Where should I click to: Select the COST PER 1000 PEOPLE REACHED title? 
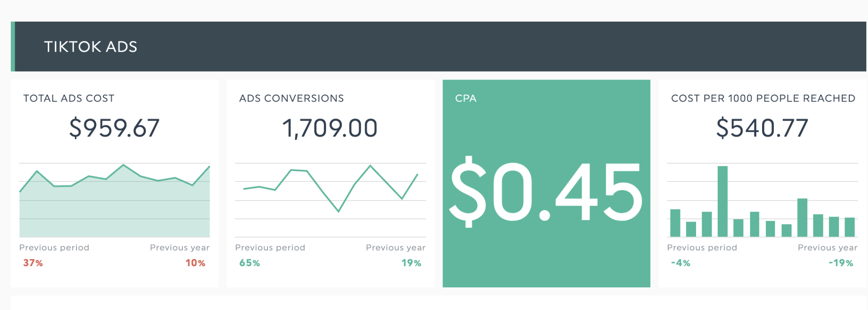763,99
